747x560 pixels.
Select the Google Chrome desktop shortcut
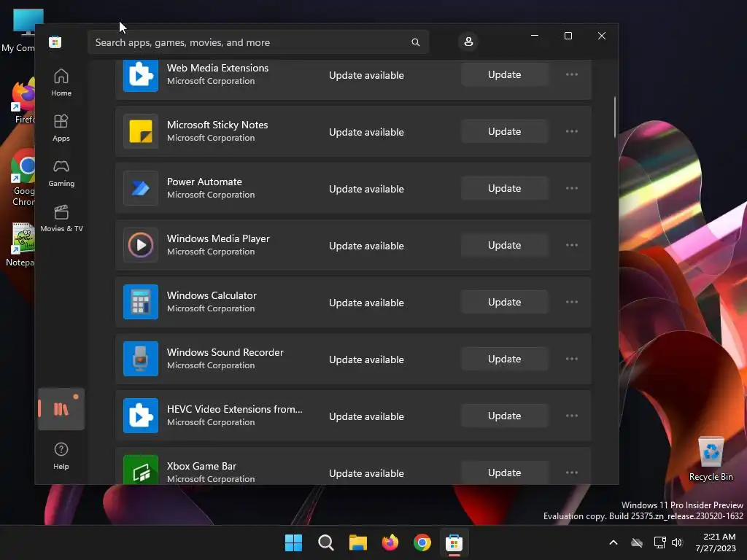click(21, 178)
